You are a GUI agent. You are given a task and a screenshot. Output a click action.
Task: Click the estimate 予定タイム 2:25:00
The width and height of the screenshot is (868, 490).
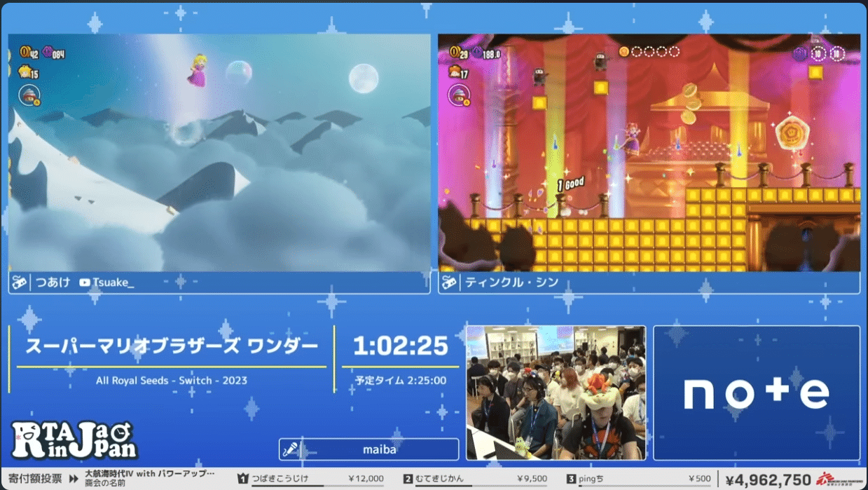pyautogui.click(x=400, y=381)
